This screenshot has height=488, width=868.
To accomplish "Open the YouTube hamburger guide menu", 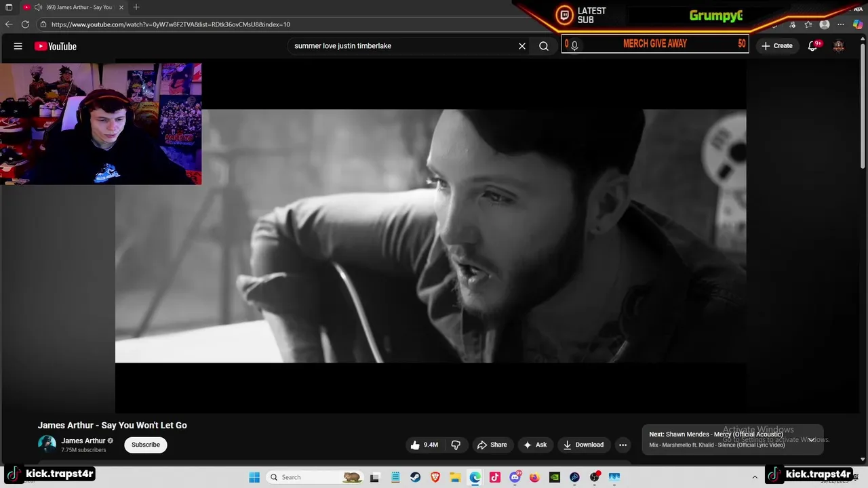I will pos(18,46).
